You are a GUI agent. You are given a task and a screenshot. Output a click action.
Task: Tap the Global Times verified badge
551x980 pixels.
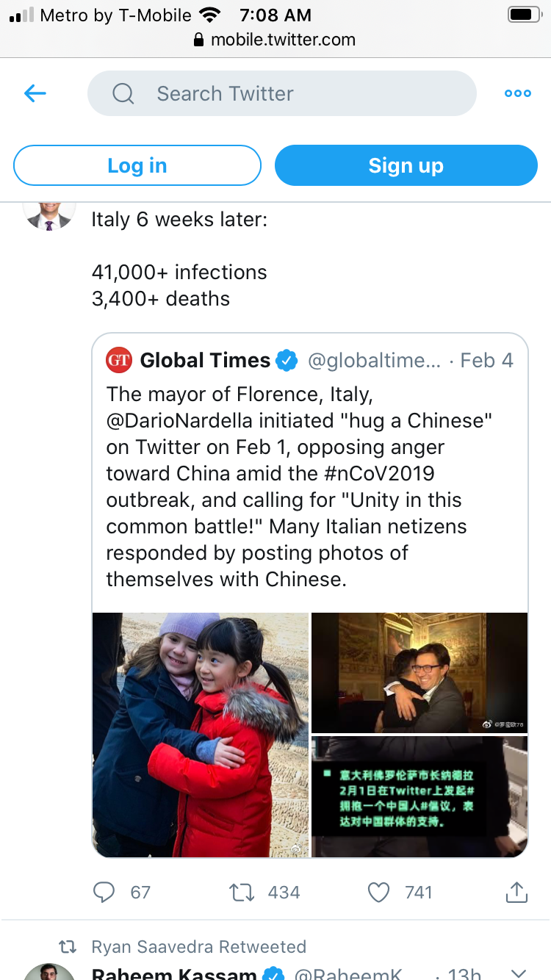(287, 361)
